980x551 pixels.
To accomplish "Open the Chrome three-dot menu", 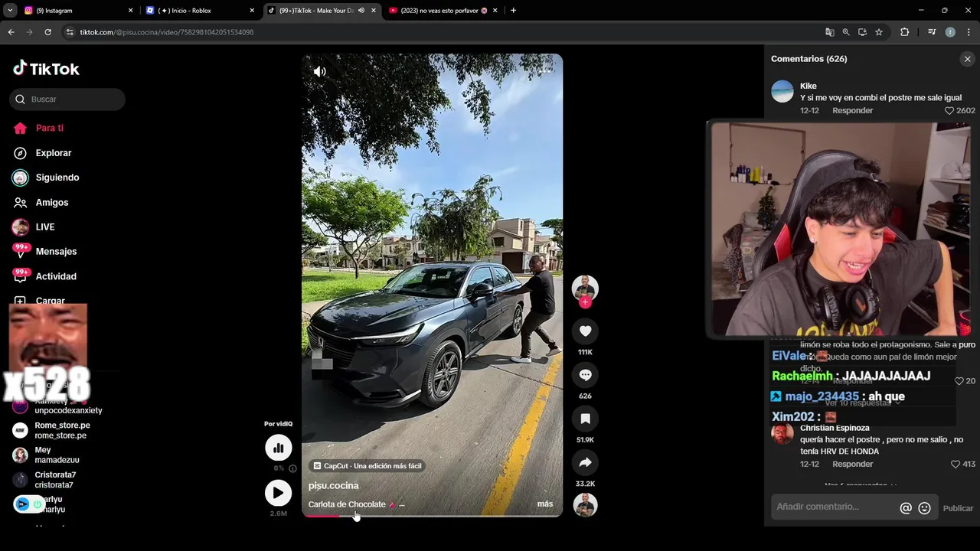I will pyautogui.click(x=969, y=32).
